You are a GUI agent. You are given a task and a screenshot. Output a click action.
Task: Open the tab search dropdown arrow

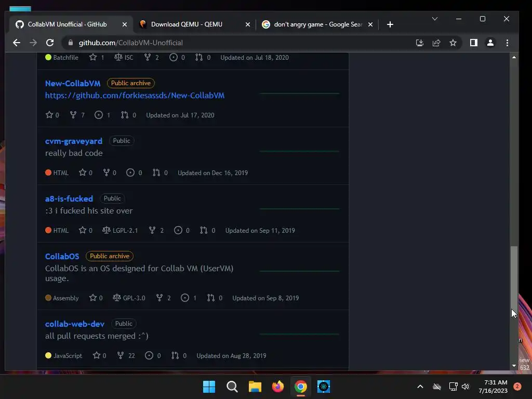[x=435, y=19]
